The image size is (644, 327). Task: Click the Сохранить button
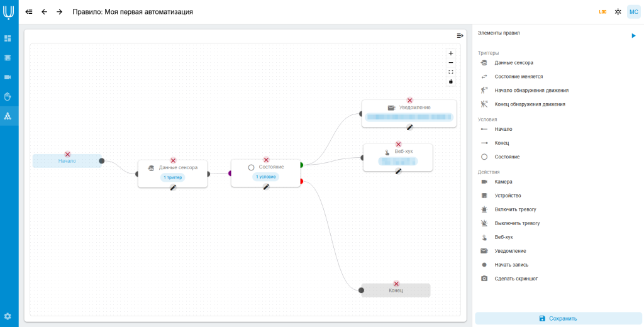558,318
